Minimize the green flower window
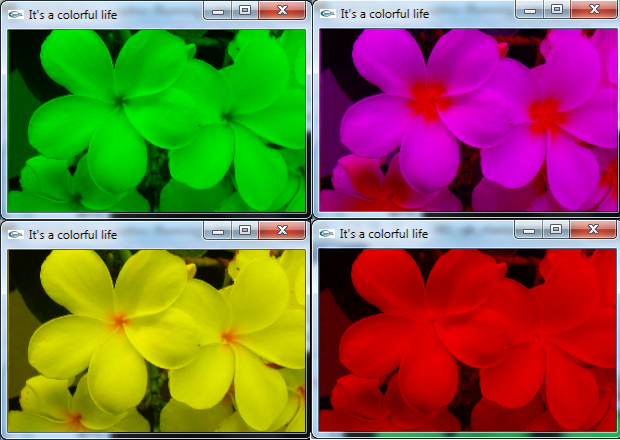The height and width of the screenshot is (440, 620). pos(217,11)
